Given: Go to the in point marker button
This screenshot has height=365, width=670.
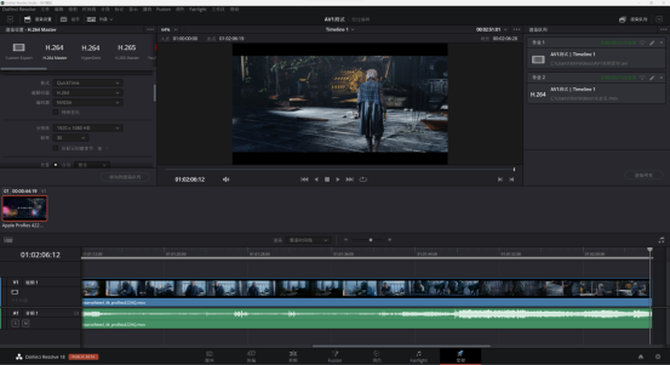Looking at the screenshot, I should click(500, 180).
